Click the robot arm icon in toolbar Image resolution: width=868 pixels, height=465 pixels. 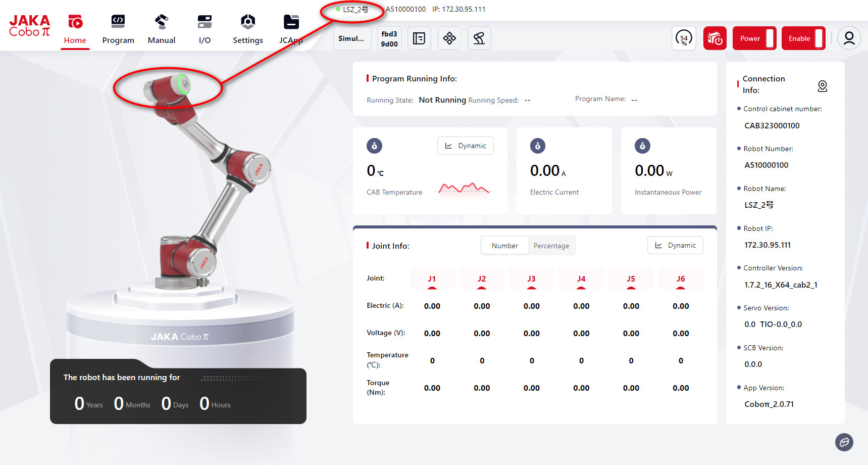479,38
